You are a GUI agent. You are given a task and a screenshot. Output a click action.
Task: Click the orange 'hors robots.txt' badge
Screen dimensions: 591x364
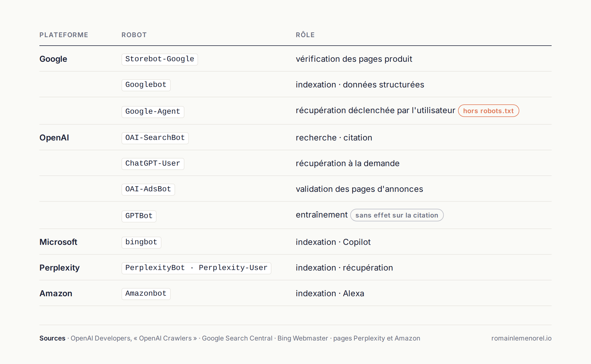tap(488, 111)
